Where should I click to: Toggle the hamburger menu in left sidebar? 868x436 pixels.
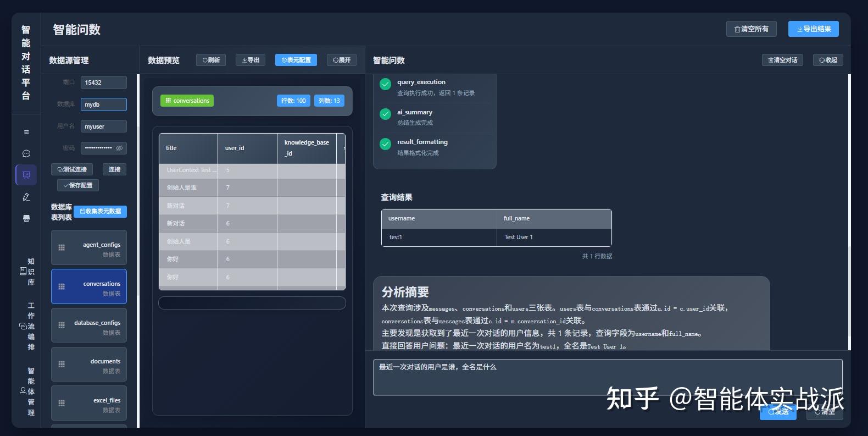(x=26, y=132)
